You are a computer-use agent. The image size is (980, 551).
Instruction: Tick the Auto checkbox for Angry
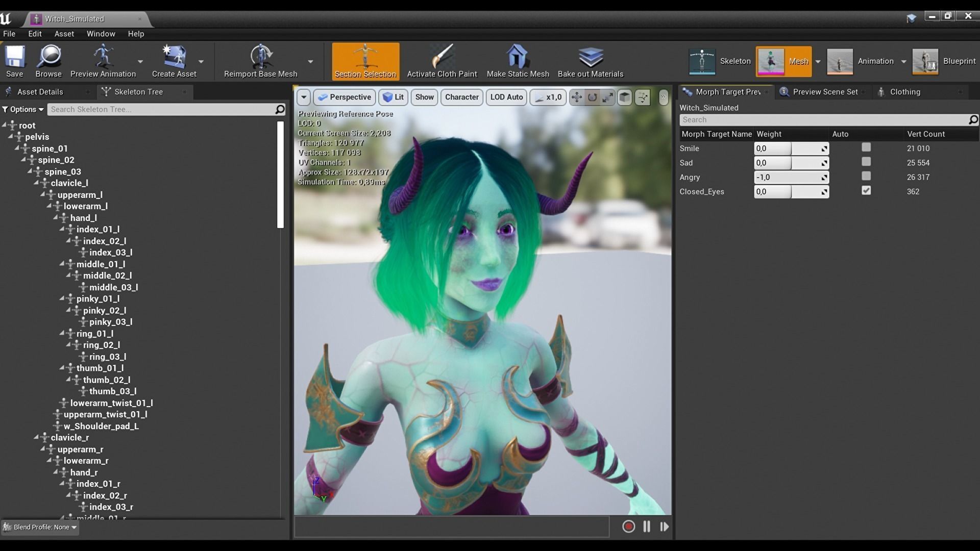[x=866, y=176]
